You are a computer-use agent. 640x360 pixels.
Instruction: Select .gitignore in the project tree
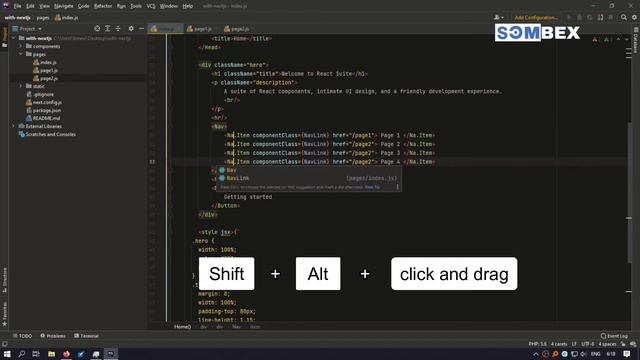(x=43, y=94)
